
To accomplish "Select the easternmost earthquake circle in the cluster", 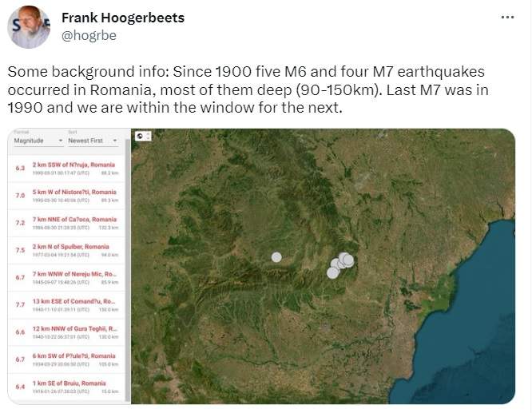I will (x=348, y=260).
